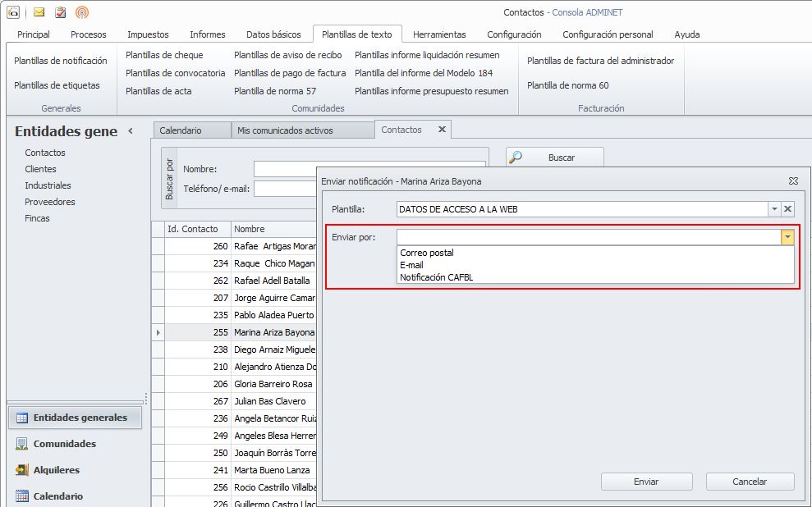Click the Nombre column header
812x507 pixels.
coord(274,229)
